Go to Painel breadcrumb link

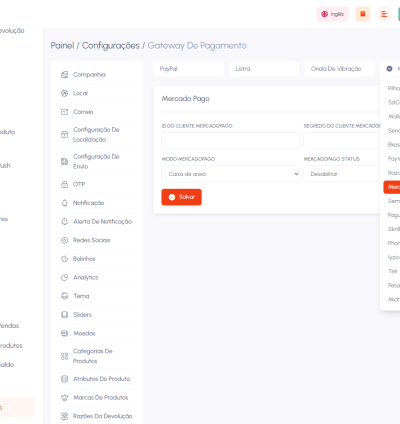tap(62, 46)
